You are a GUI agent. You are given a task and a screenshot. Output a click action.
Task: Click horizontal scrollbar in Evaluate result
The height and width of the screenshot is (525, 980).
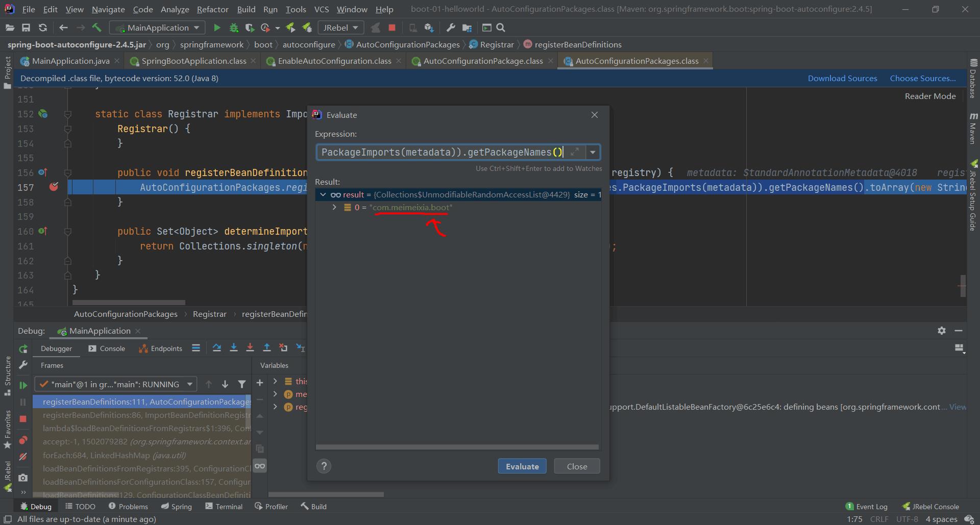[457, 447]
